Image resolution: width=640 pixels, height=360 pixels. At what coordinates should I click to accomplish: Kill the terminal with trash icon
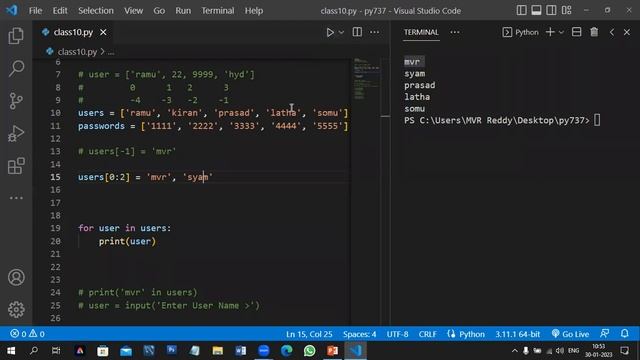point(594,32)
